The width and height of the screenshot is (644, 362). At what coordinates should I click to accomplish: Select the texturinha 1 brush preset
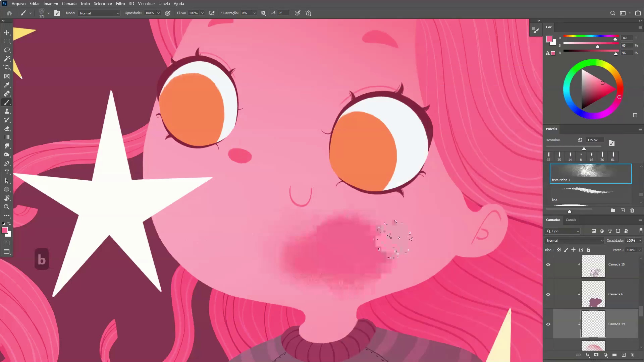tap(590, 173)
